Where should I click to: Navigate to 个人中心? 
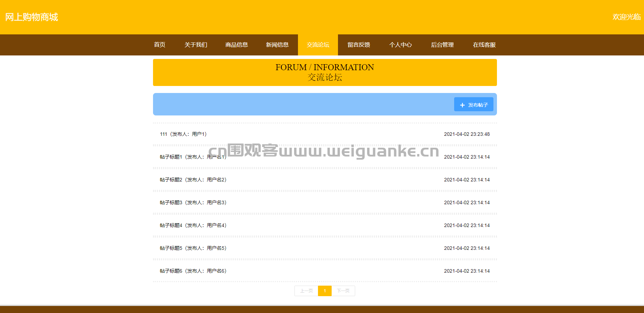click(400, 45)
